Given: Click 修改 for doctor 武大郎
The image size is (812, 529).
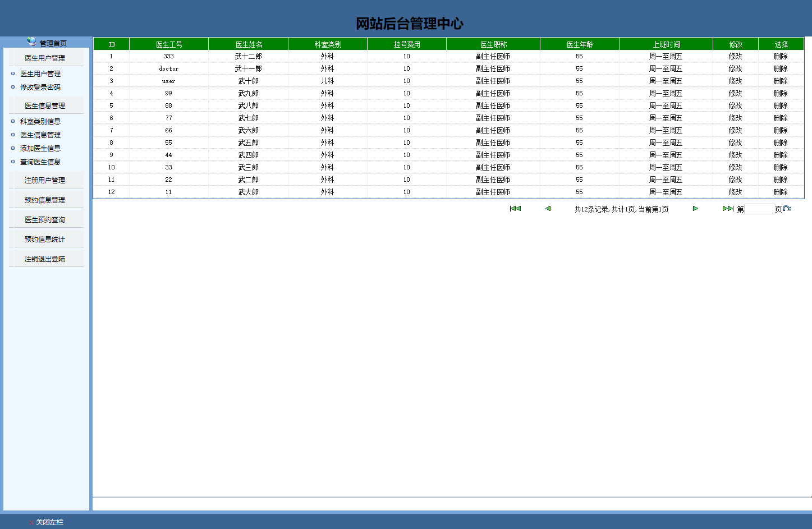Looking at the screenshot, I should (x=736, y=192).
